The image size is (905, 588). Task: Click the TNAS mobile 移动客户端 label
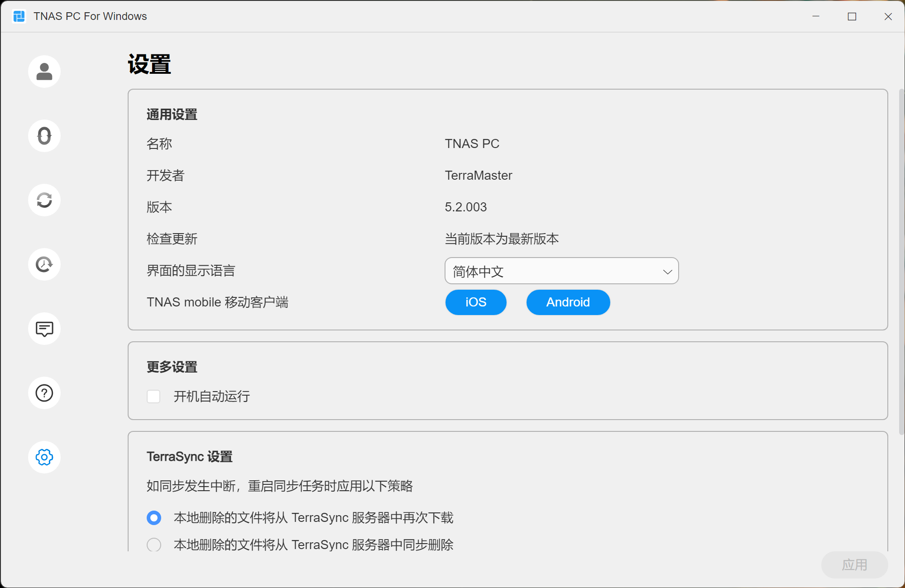click(x=217, y=302)
